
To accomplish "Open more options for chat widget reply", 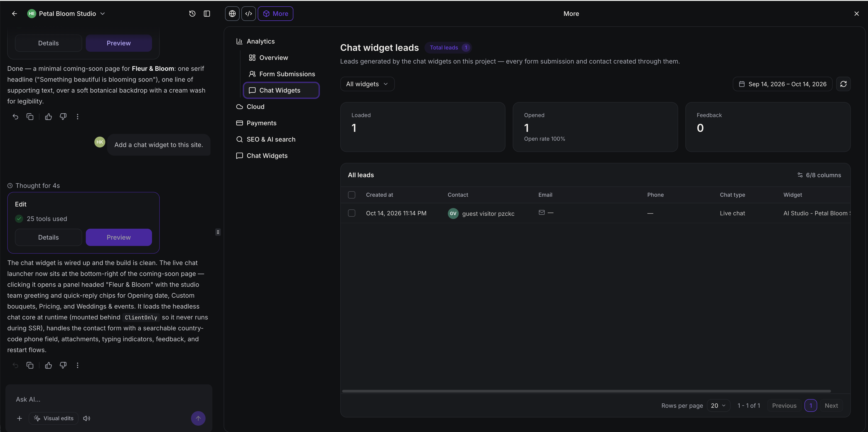I will pos(78,365).
